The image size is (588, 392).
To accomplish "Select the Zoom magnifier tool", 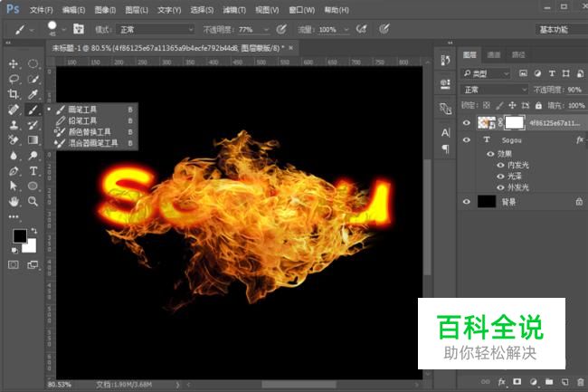I will click(33, 202).
